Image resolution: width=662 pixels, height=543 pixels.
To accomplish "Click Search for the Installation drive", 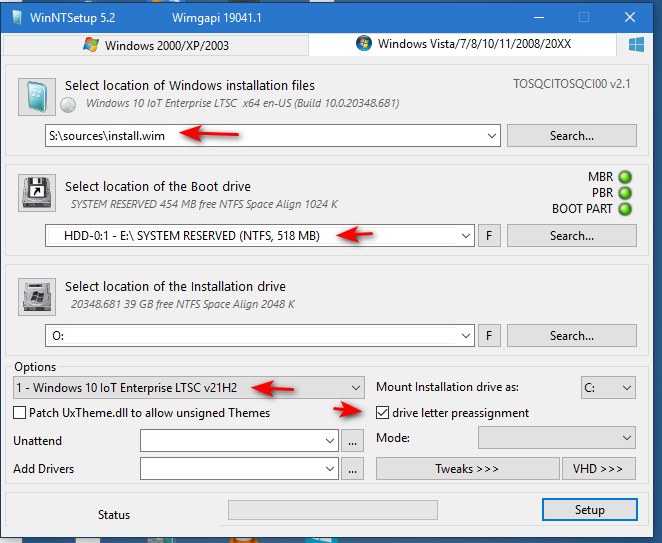I will pyautogui.click(x=572, y=336).
